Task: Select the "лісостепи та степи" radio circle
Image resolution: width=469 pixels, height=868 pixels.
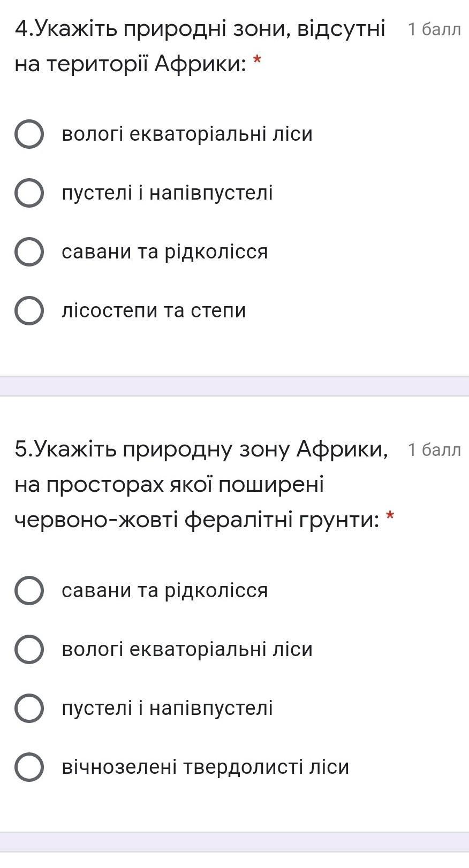Action: click(x=29, y=310)
